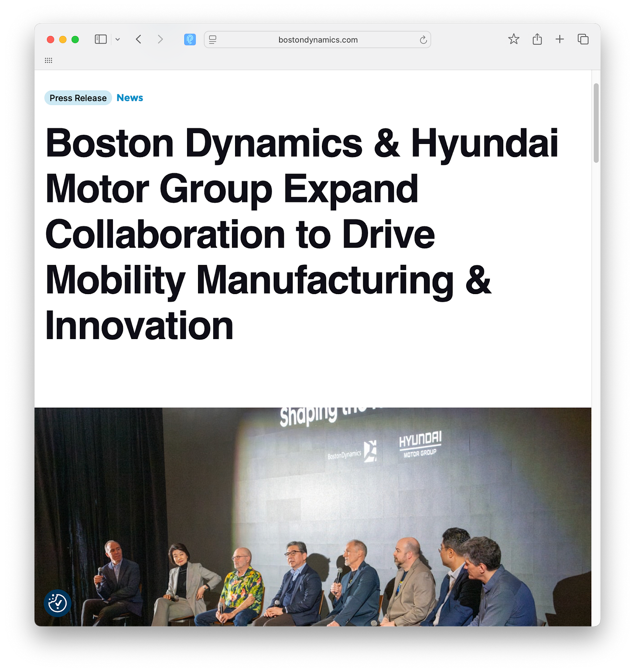Viewport: 635px width, 672px height.
Task: Reload the current page
Action: [423, 40]
